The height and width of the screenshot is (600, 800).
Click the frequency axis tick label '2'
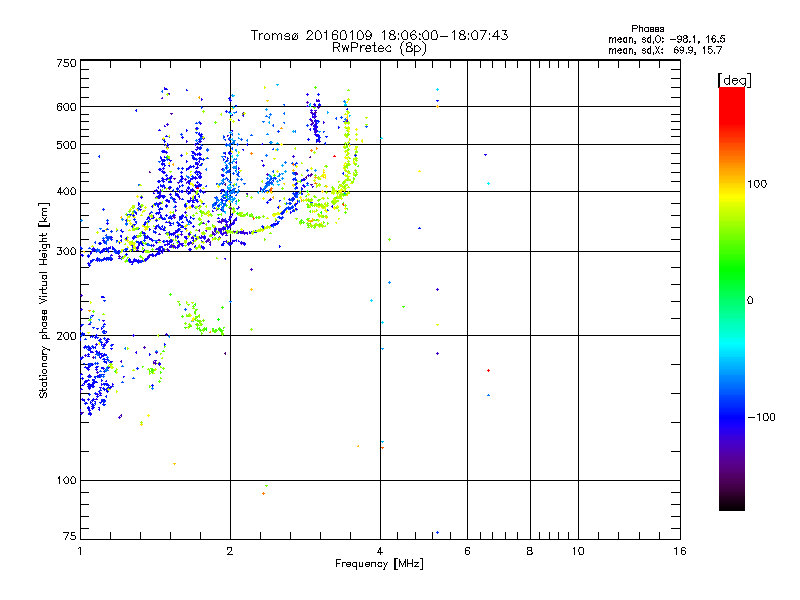[230, 551]
